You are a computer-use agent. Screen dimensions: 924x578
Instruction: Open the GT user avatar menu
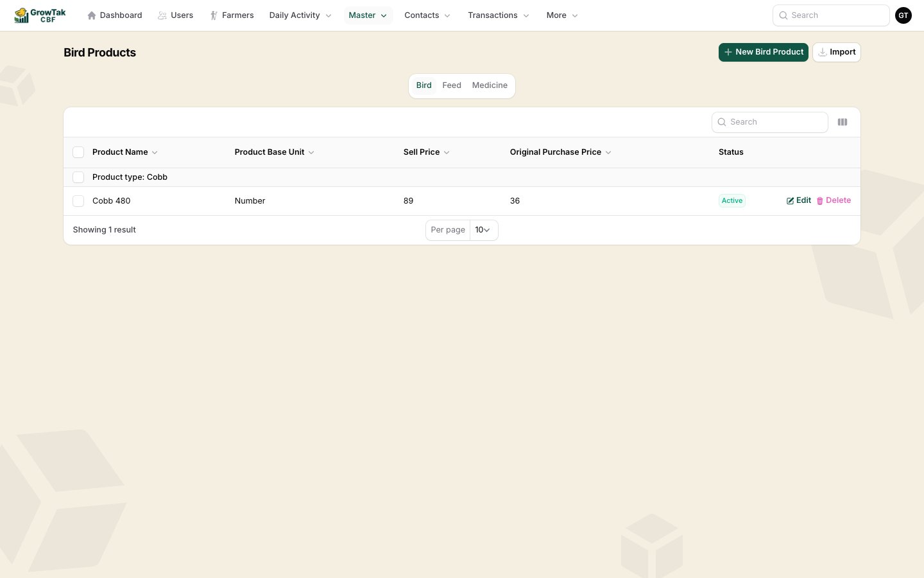[903, 15]
